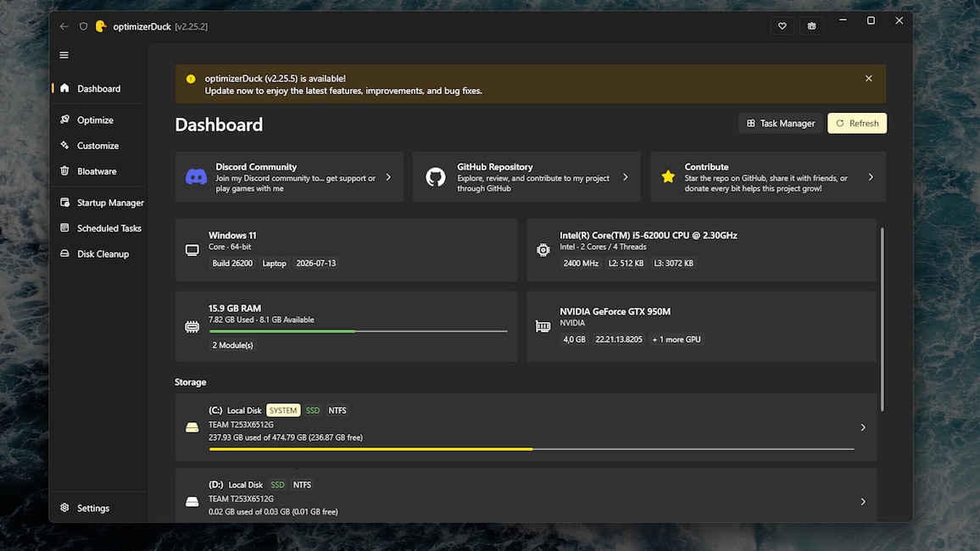
Task: Click Contribute card title
Action: click(706, 167)
